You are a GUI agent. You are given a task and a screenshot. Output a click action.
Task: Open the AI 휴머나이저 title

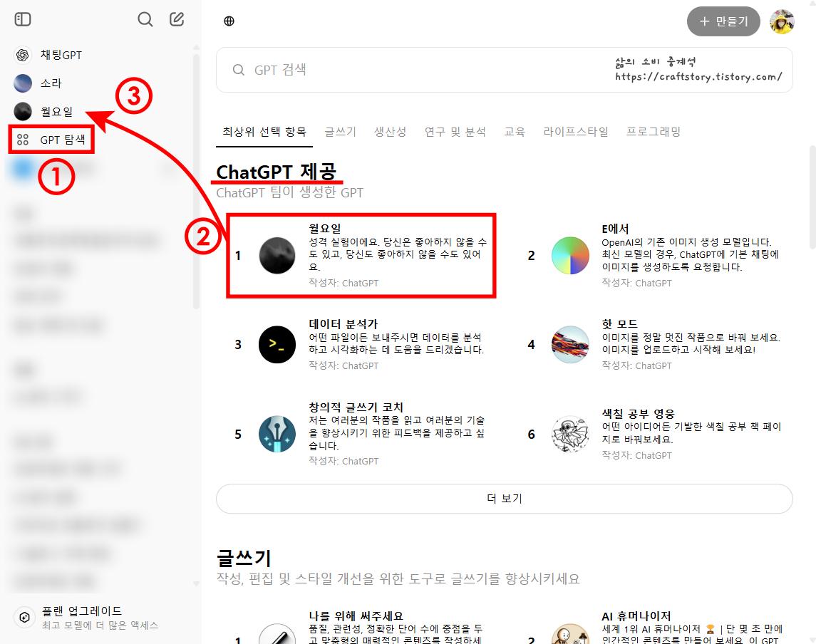pyautogui.click(x=636, y=616)
